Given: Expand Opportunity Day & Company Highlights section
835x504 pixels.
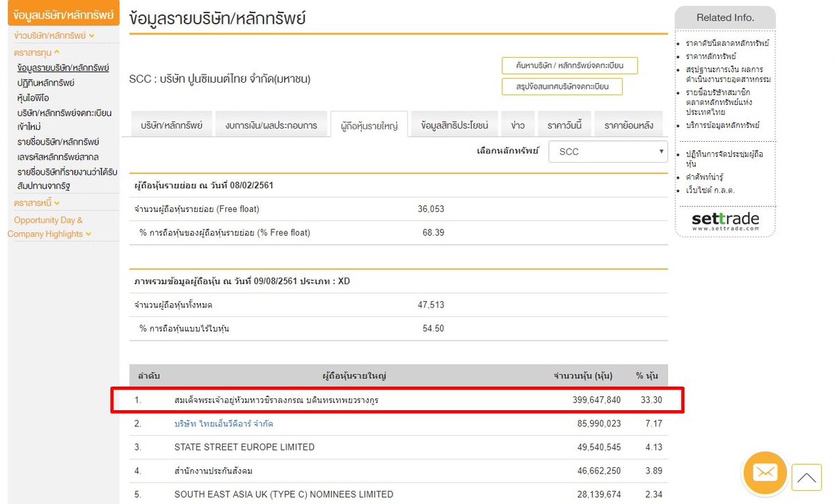Looking at the screenshot, I should coord(49,227).
